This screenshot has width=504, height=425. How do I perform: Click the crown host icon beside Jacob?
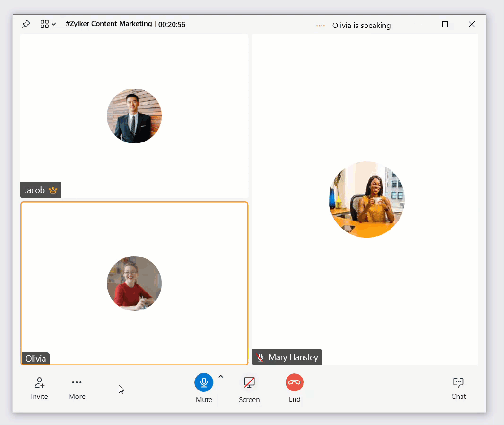[53, 190]
